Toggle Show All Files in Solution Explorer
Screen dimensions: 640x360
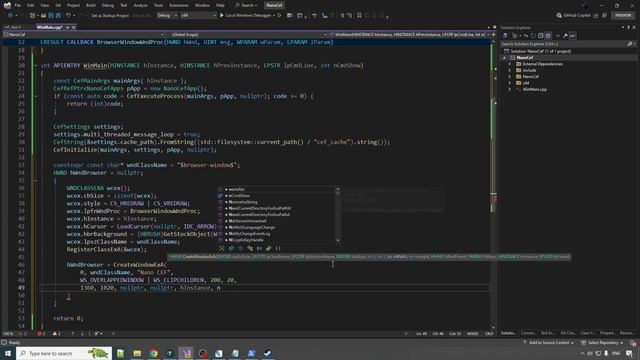(548, 36)
